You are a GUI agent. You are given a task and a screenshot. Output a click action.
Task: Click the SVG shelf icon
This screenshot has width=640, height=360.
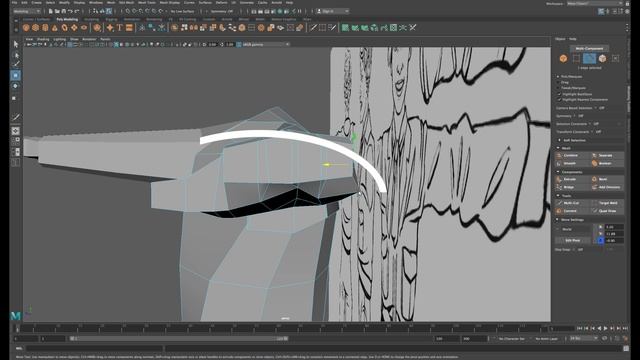tap(129, 27)
